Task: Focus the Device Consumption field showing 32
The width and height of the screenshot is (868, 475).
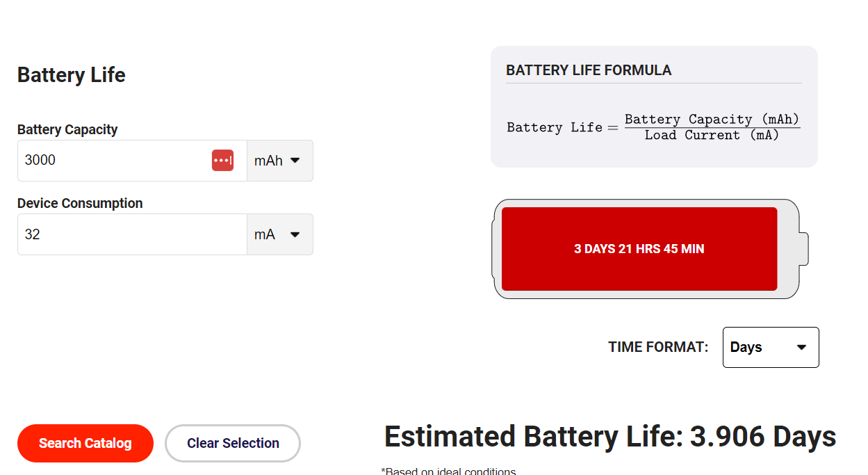Action: pos(132,234)
